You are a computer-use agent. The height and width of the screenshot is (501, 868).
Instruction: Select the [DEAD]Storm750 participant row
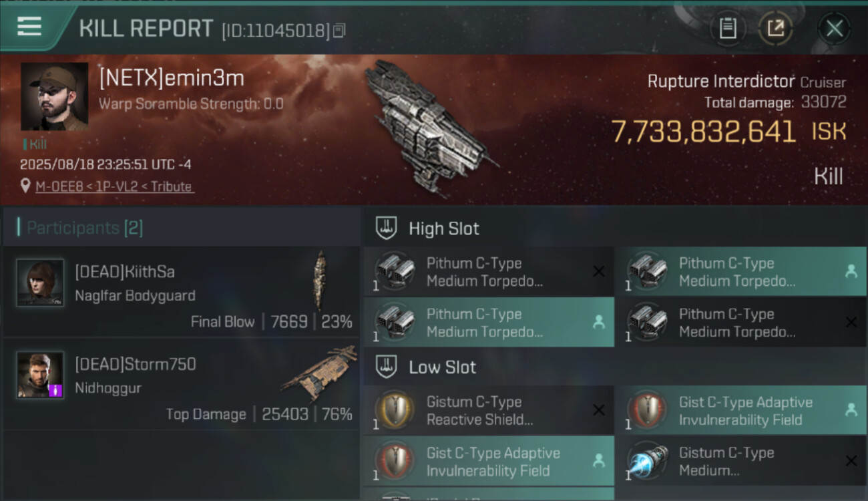(181, 383)
